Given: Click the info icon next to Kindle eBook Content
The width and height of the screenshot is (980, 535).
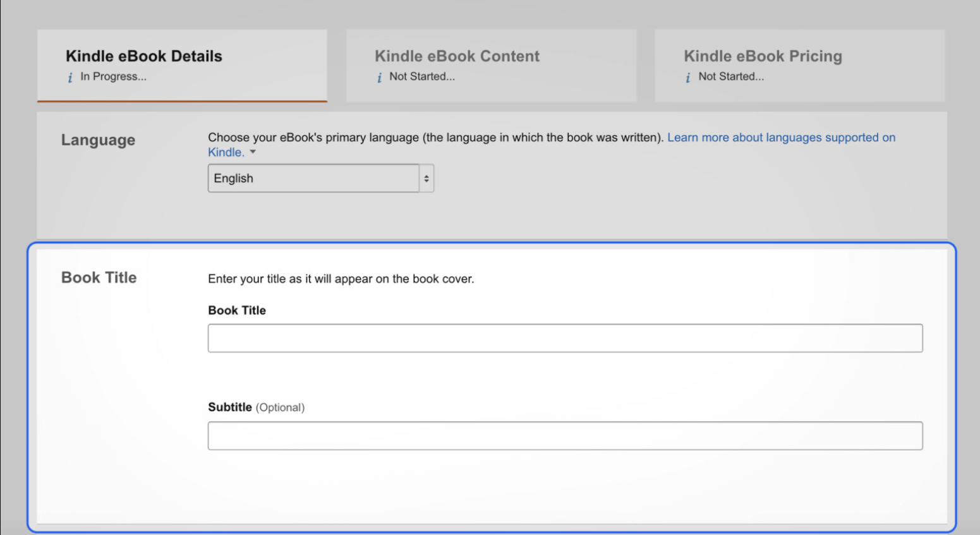Looking at the screenshot, I should (378, 76).
